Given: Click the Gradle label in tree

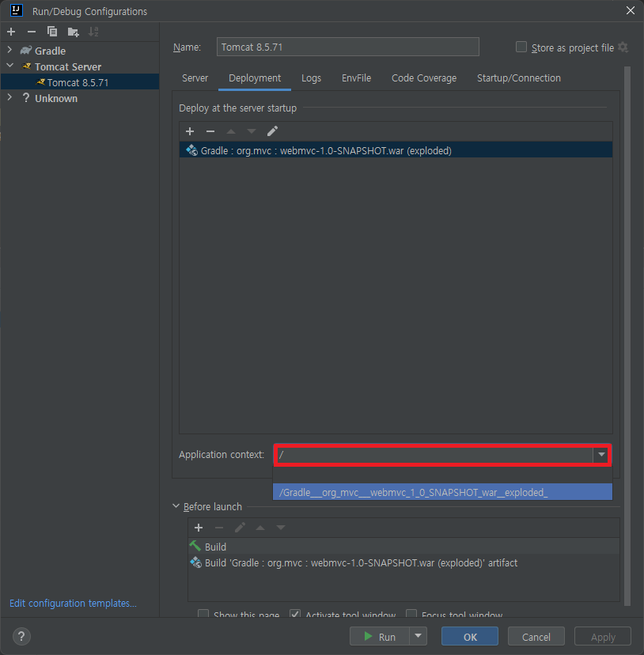Looking at the screenshot, I should click(x=50, y=51).
